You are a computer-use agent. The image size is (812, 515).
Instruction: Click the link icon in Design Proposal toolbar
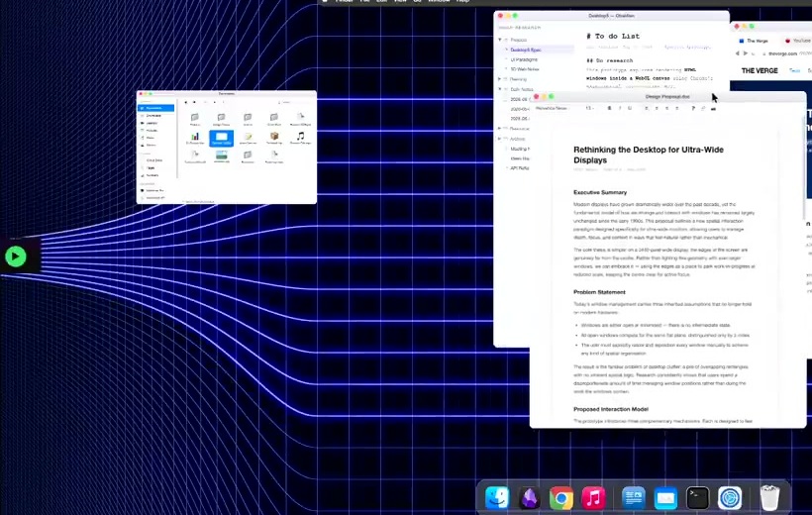(703, 108)
